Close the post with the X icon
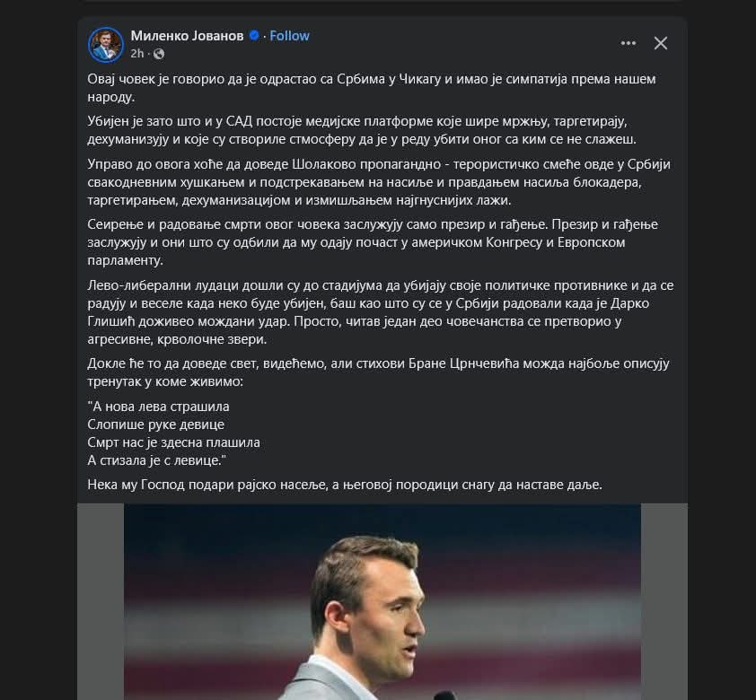 (x=661, y=43)
